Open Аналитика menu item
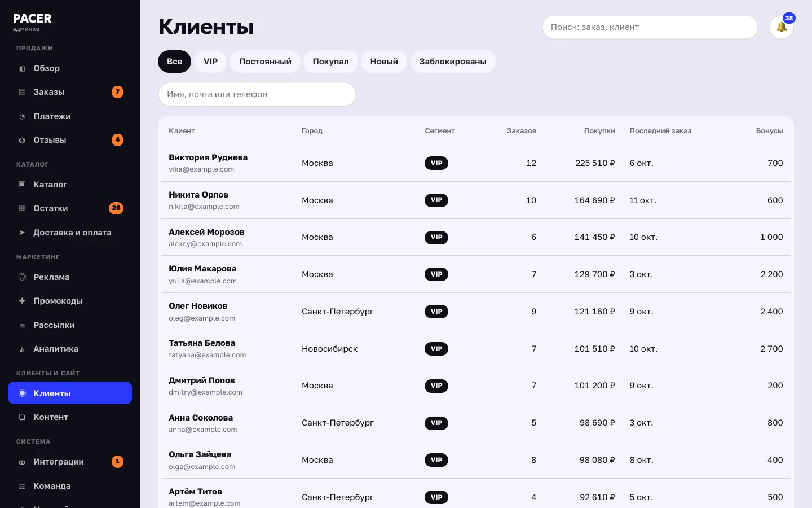 [x=70, y=349]
